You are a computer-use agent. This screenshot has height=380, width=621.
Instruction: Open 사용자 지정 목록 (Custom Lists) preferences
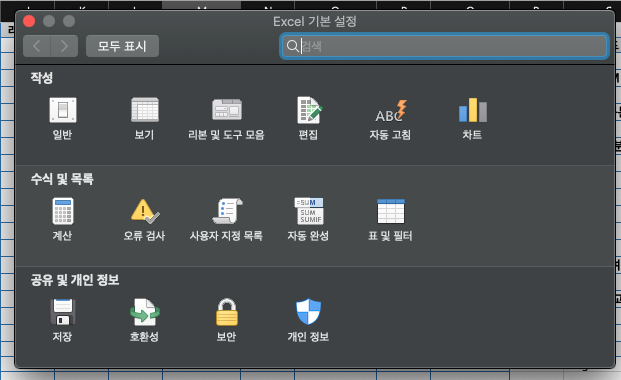227,211
